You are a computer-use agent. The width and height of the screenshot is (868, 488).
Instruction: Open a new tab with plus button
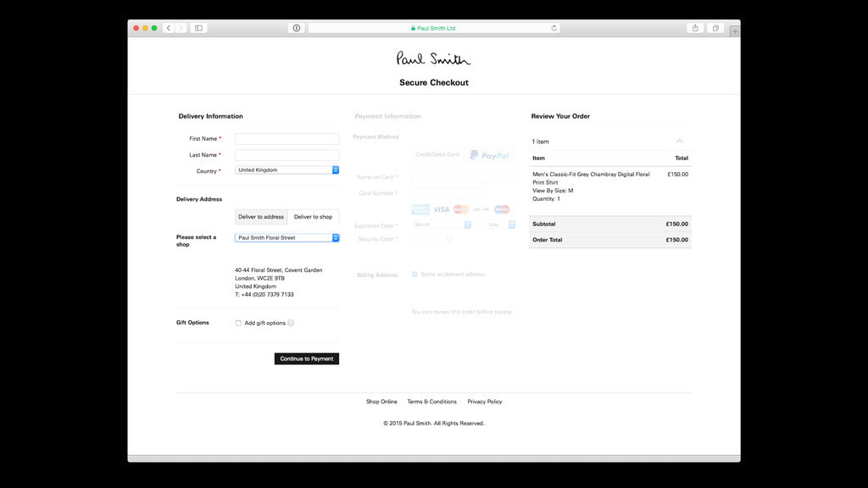735,31
